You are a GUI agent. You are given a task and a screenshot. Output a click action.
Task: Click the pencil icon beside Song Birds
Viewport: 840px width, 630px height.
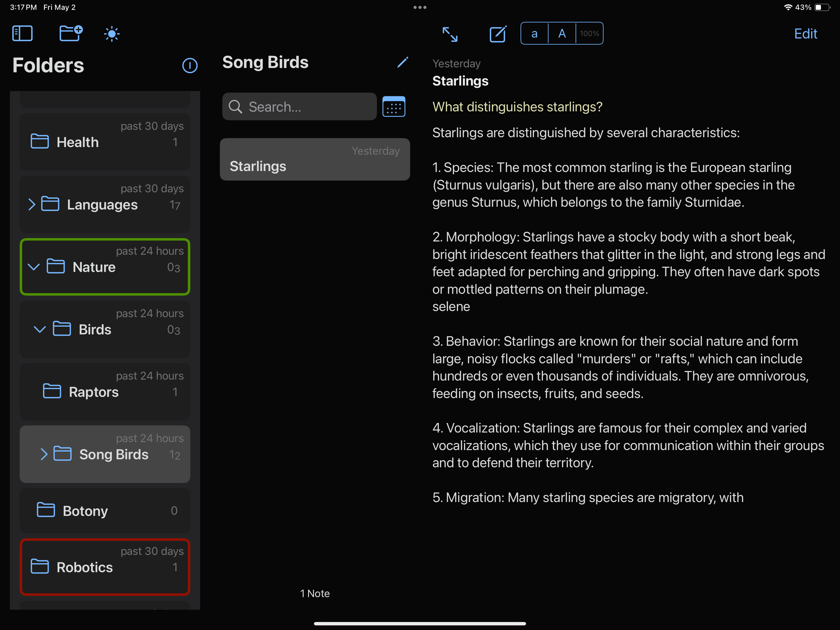(402, 62)
